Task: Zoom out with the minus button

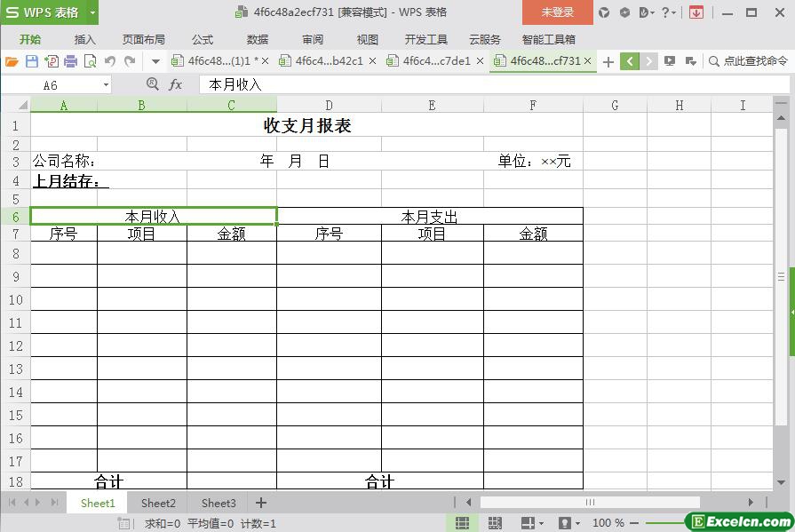Action: tap(633, 523)
